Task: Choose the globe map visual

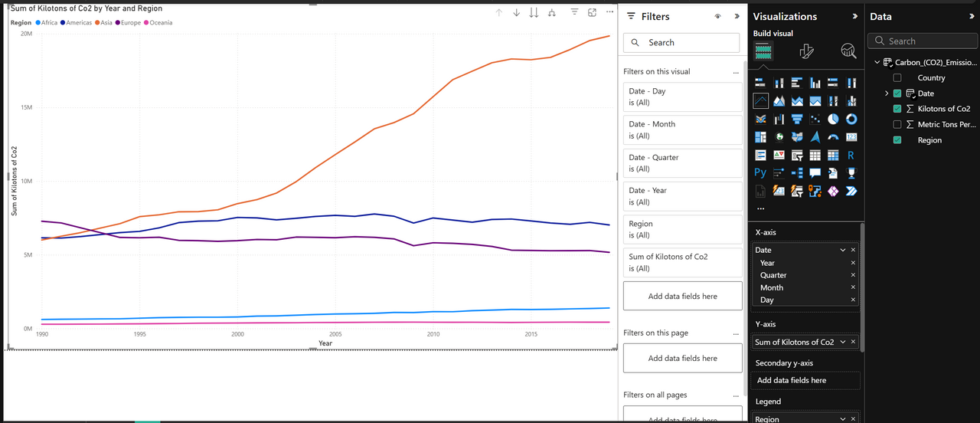Action: click(x=779, y=137)
